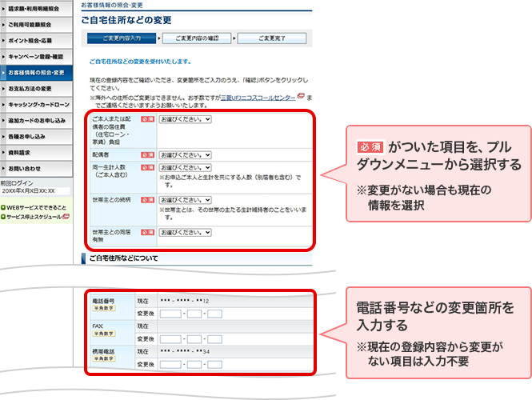Viewport: 532px width, 400px height.
Task: Open キャンペーン登録・確認 sidebar item
Action: pos(36,57)
